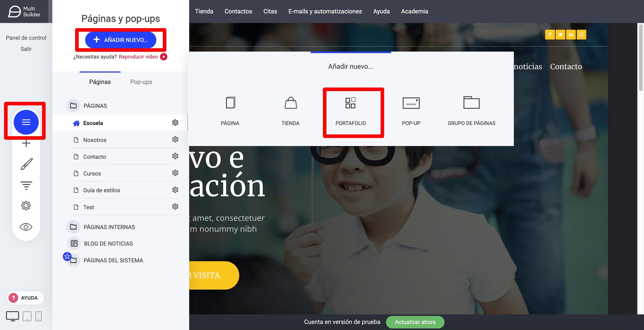This screenshot has width=644, height=330.
Task: Click the page vertical scrollbar
Action: 641,57
